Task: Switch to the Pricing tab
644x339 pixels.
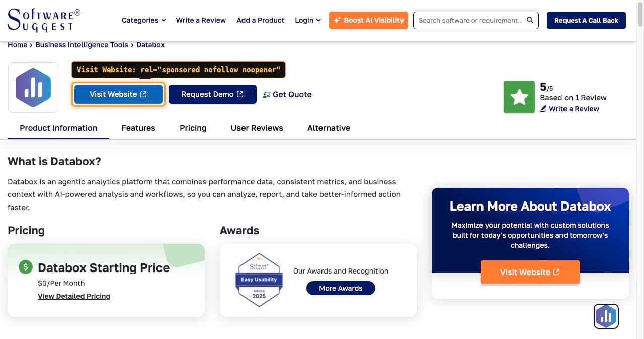Action: click(x=193, y=128)
